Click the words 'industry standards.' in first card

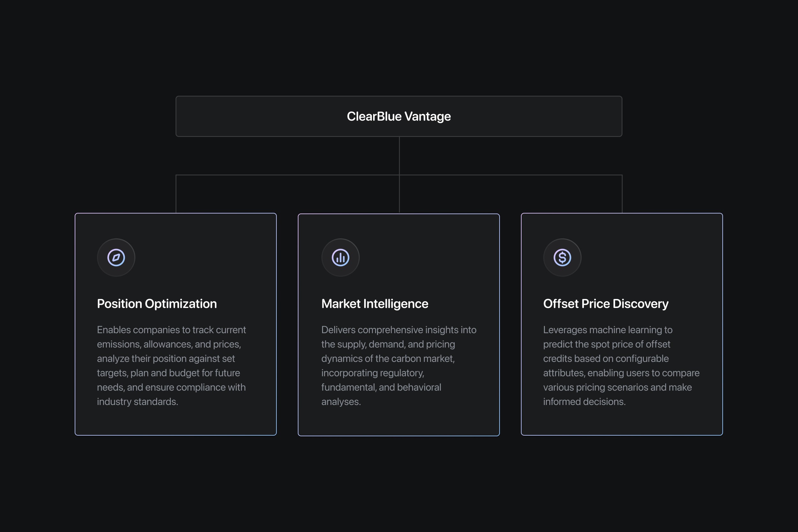(137, 402)
